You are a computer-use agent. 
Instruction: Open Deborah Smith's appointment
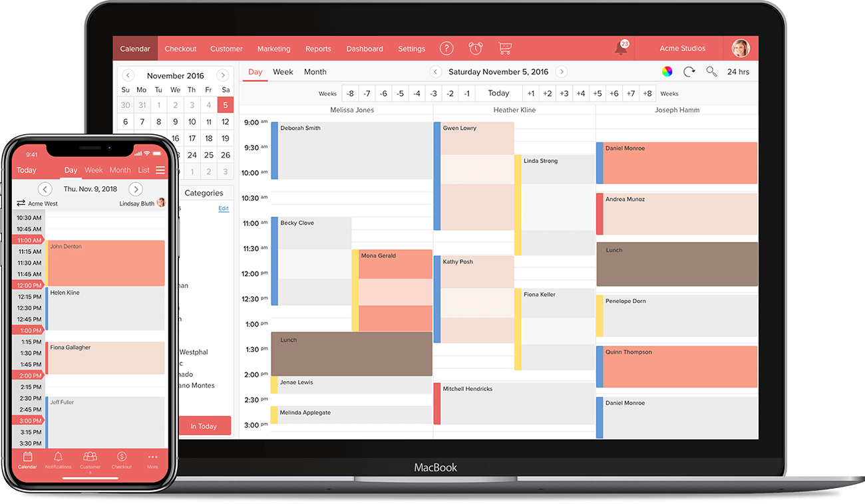(351, 150)
